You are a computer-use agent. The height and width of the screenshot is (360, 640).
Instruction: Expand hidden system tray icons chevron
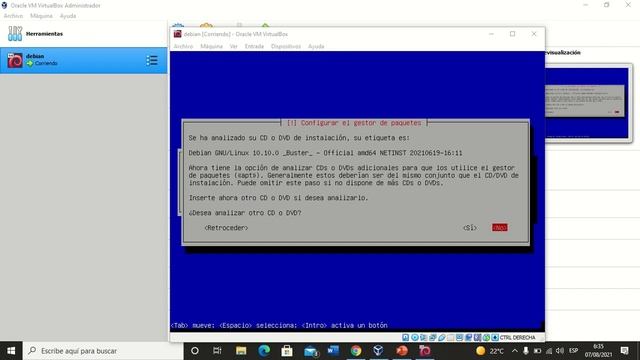pos(514,351)
